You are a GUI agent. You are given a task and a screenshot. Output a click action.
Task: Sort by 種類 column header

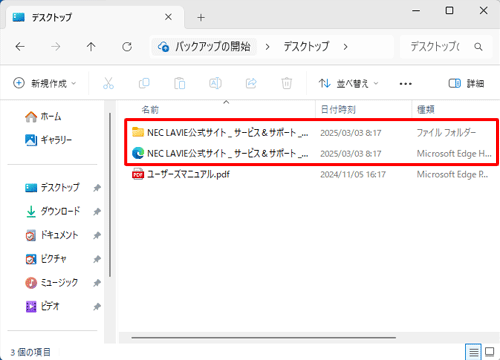(426, 110)
